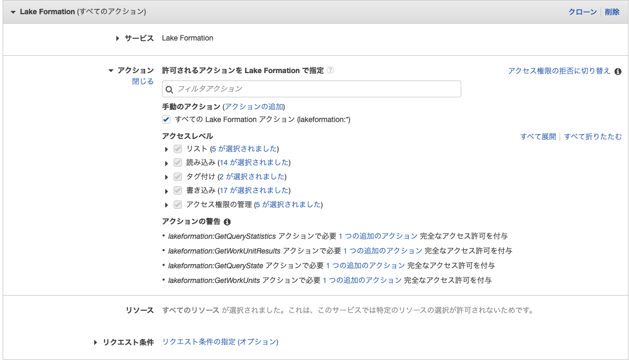Focus the フィルタアクション search field
Screen dimensions: 629x364
(311, 89)
